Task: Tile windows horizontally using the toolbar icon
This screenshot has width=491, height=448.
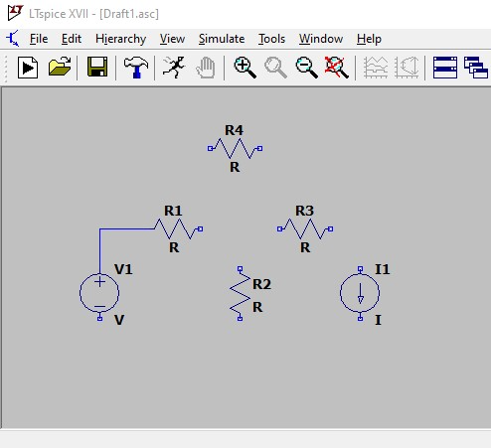Action: click(x=445, y=68)
